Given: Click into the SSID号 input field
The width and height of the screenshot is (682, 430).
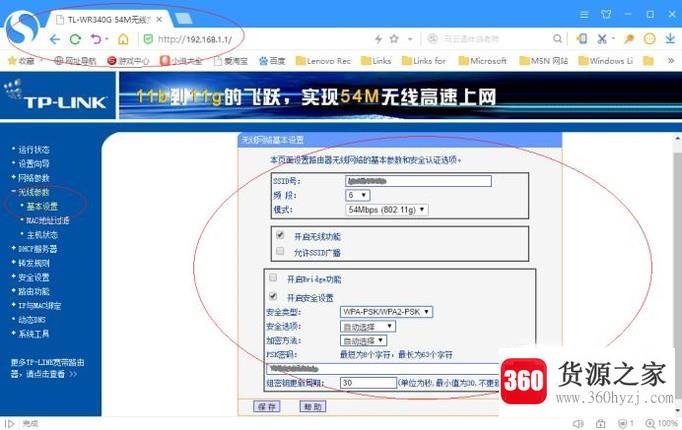Looking at the screenshot, I should 418,181.
